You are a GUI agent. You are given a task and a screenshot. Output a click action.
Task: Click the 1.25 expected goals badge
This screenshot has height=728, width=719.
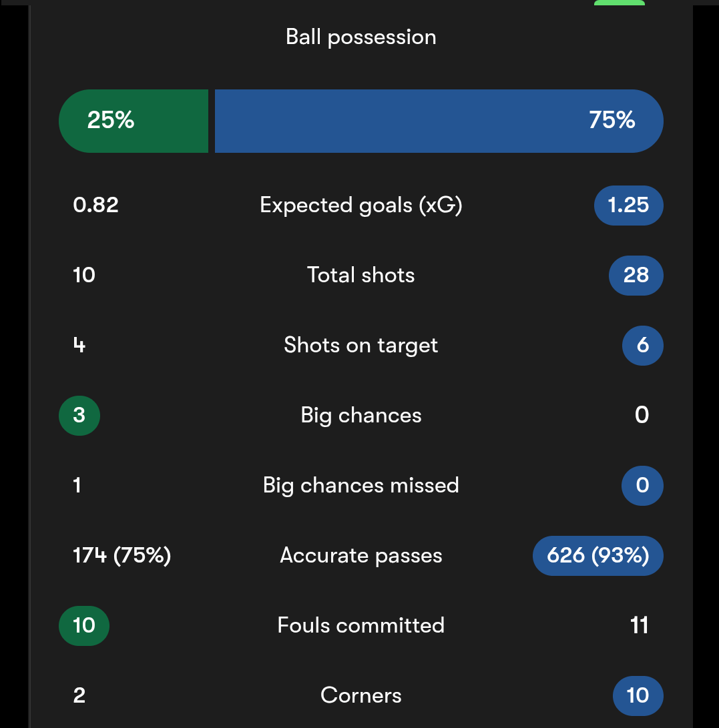point(628,205)
